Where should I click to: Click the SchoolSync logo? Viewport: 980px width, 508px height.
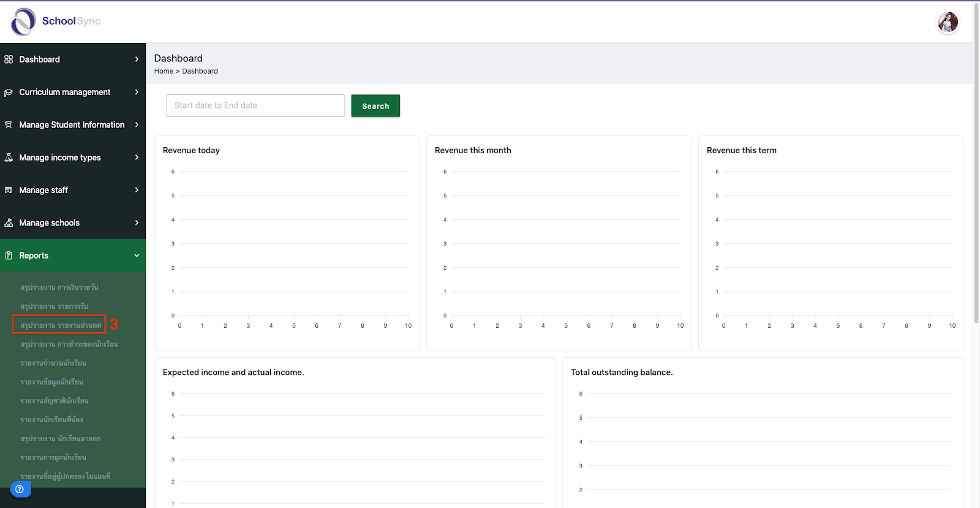(55, 21)
